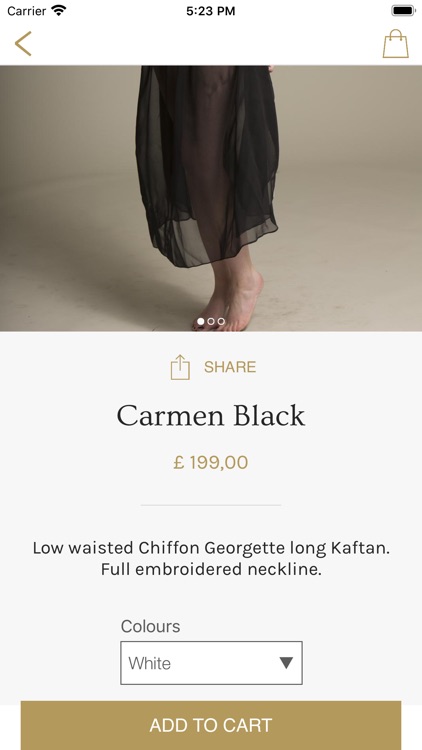
Task: Jump to the third image carousel dot
Action: (221, 321)
